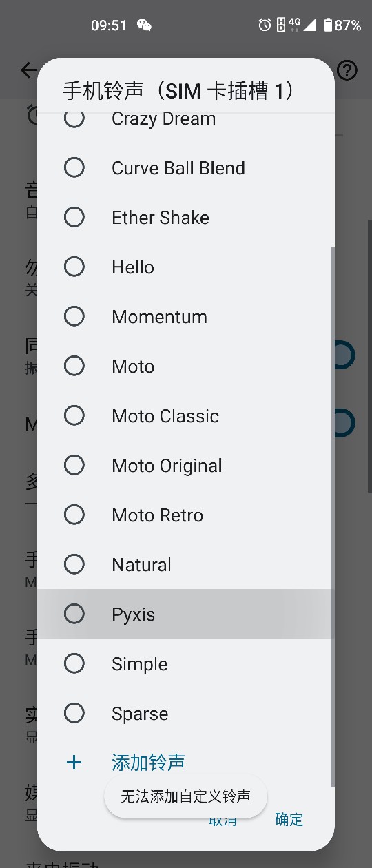
Task: Tap the 4G signal indicator
Action: pyautogui.click(x=295, y=25)
